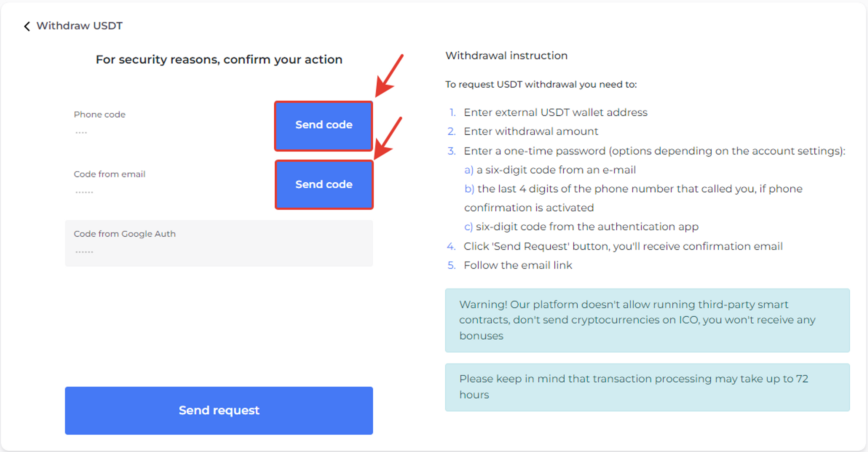The width and height of the screenshot is (868, 452).
Task: Click the one-time password instruction step
Action: click(x=654, y=151)
